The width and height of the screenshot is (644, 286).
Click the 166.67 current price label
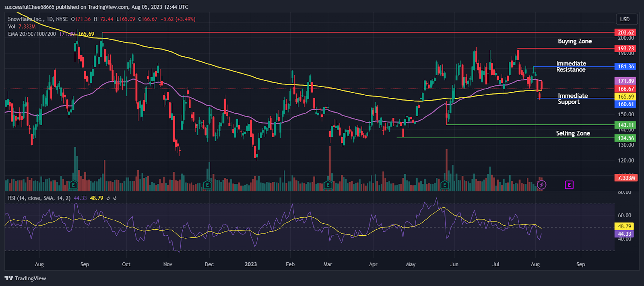[x=626, y=89]
